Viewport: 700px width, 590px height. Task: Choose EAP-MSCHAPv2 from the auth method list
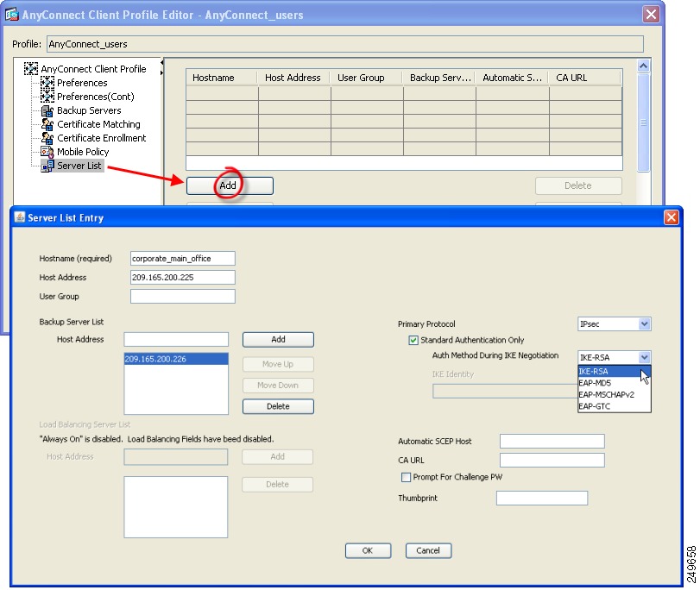click(615, 394)
